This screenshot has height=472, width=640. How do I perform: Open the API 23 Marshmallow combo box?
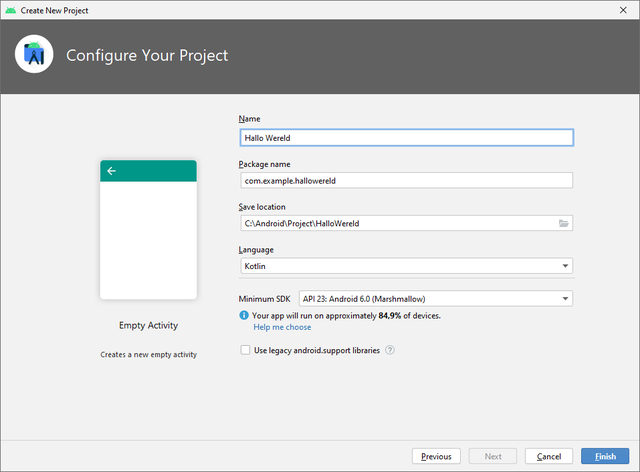(x=436, y=298)
